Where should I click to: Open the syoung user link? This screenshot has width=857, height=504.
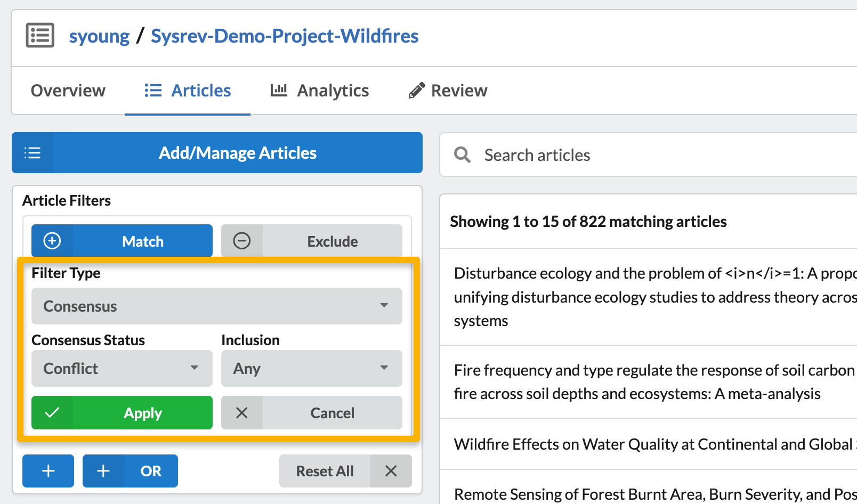[x=99, y=36]
